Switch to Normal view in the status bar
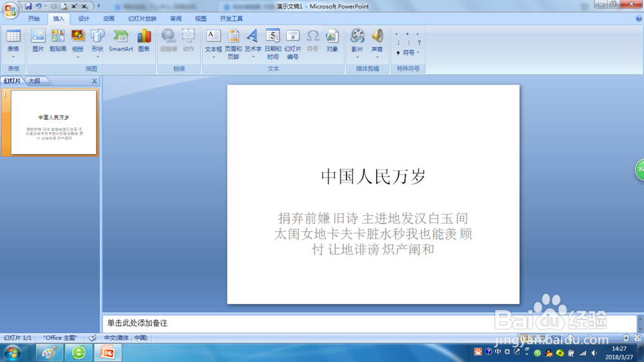The width and height of the screenshot is (644, 362). 524,338
